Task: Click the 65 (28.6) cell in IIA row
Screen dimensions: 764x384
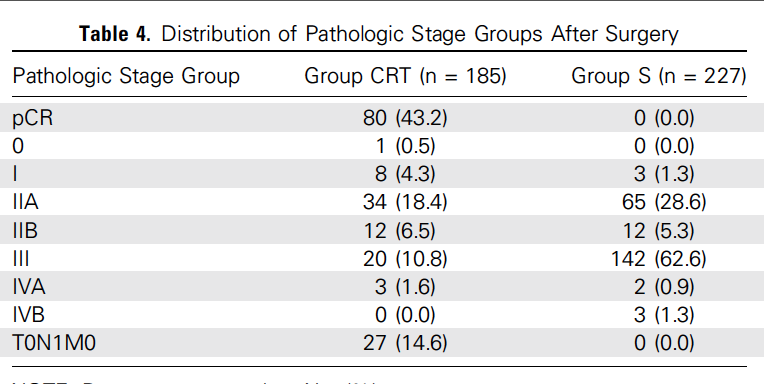Action: (664, 202)
